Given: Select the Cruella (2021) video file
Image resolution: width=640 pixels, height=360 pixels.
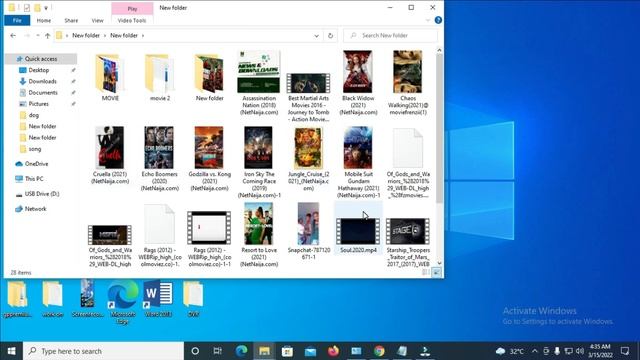Looking at the screenshot, I should click(x=110, y=155).
